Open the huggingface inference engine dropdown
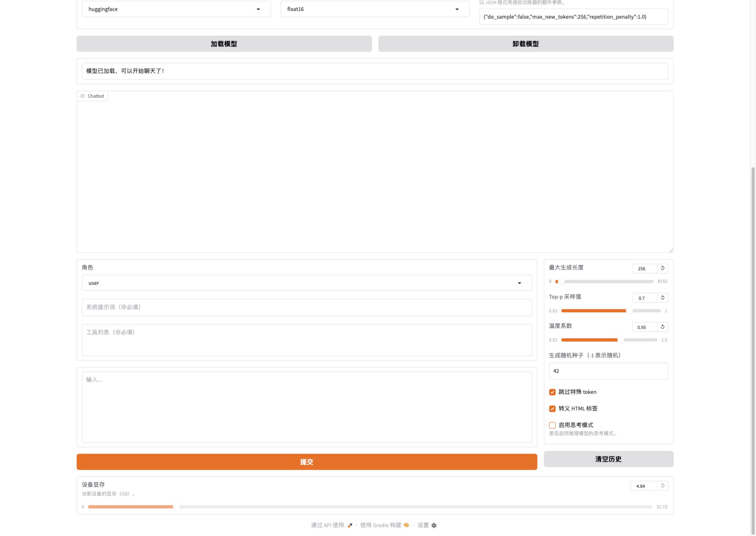The height and width of the screenshot is (536, 756). coord(176,9)
